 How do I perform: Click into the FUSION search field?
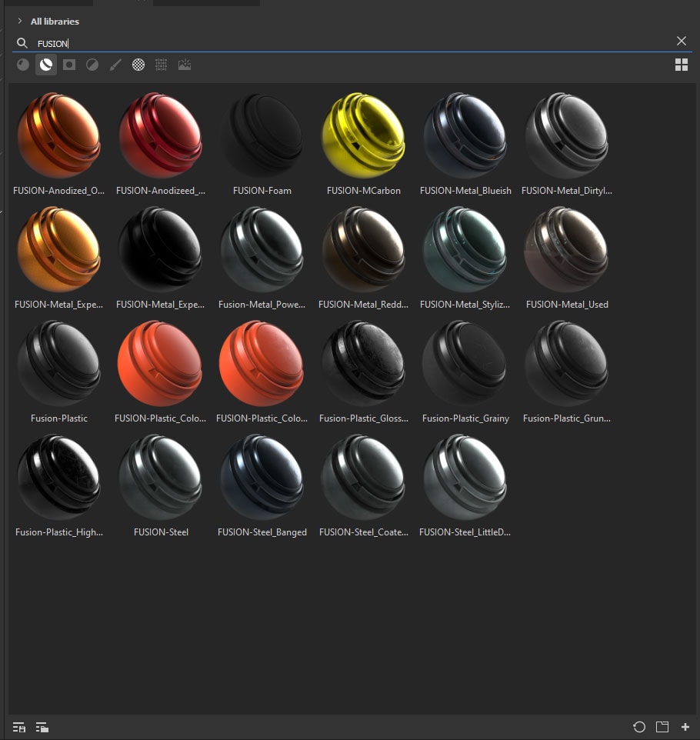coord(354,43)
